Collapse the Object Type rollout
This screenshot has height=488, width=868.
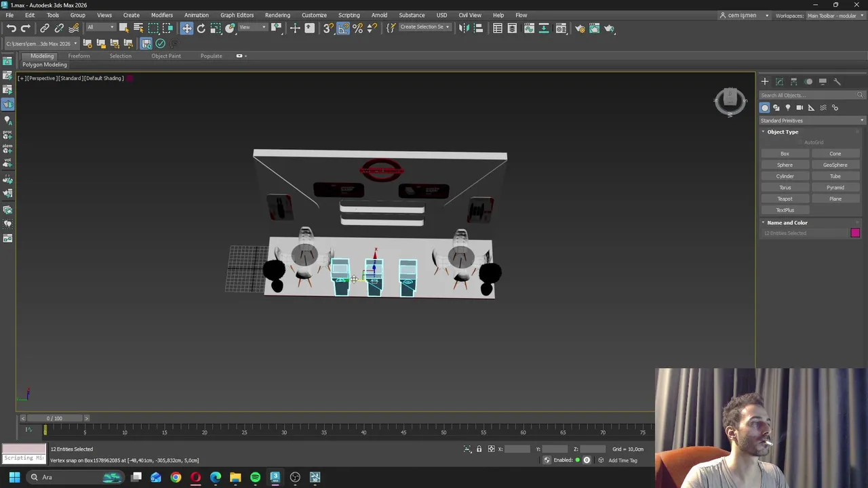tap(783, 132)
